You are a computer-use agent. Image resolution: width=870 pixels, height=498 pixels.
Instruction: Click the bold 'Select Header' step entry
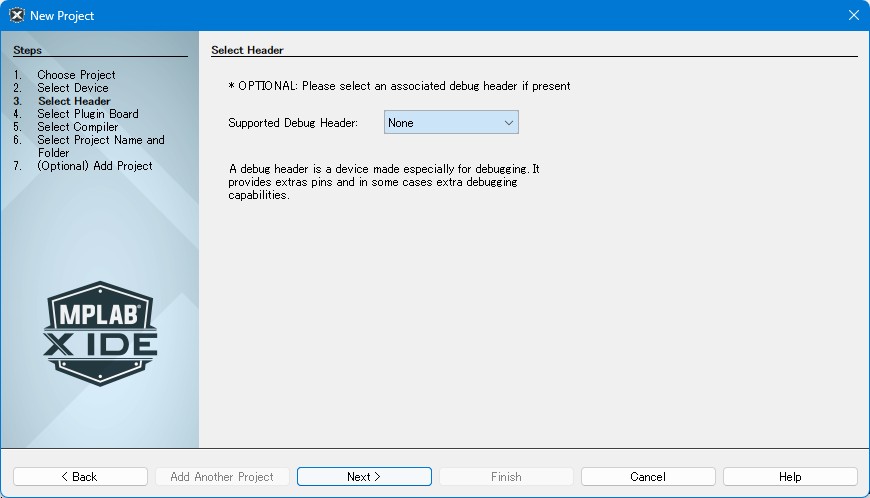[74, 101]
